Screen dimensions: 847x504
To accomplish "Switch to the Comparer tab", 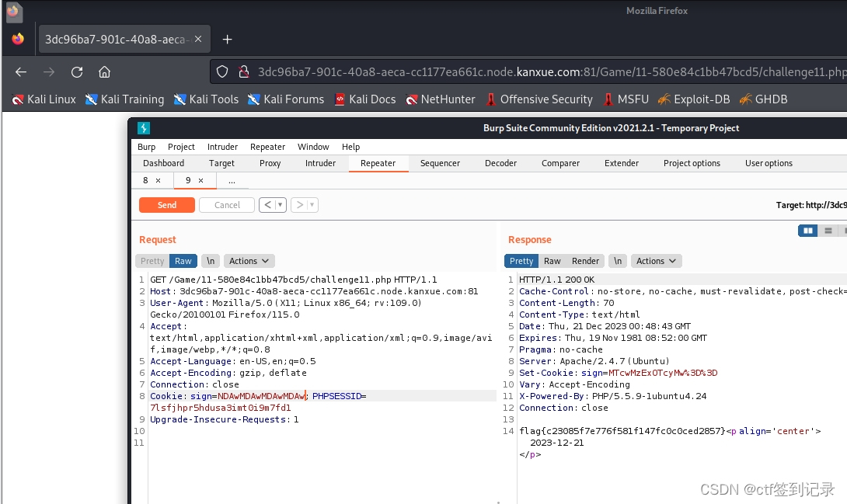I will tap(561, 163).
